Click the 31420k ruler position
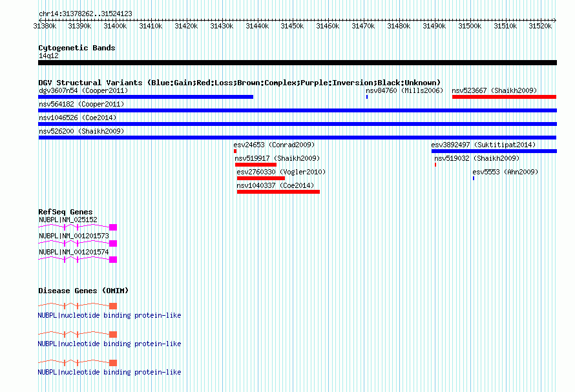 click(186, 26)
